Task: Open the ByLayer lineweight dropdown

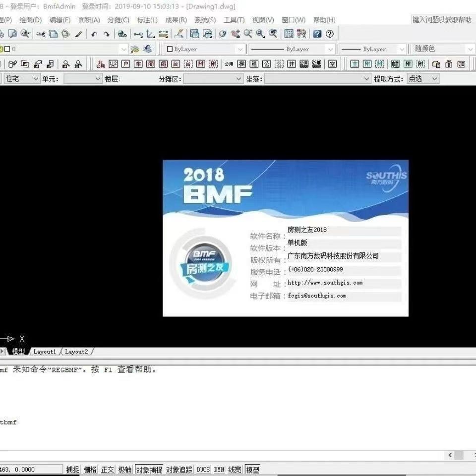Action: coord(402,49)
